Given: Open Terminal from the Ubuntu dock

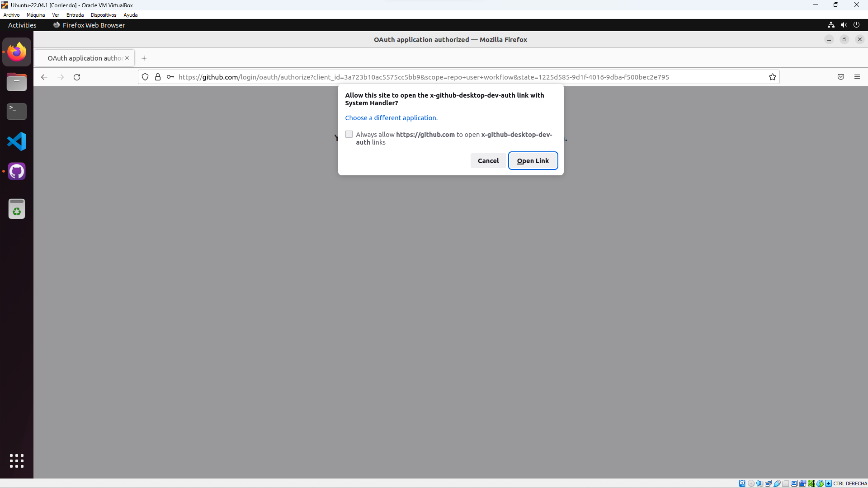Looking at the screenshot, I should pyautogui.click(x=17, y=111).
